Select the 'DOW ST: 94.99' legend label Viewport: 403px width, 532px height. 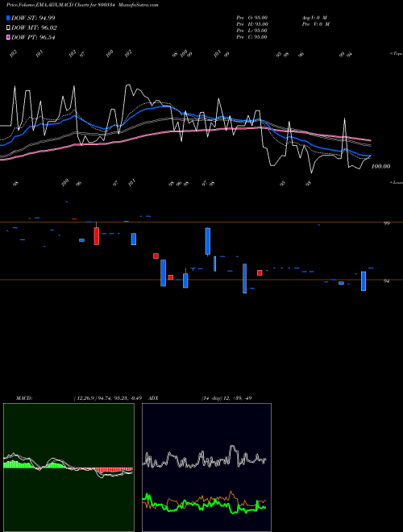coord(33,18)
